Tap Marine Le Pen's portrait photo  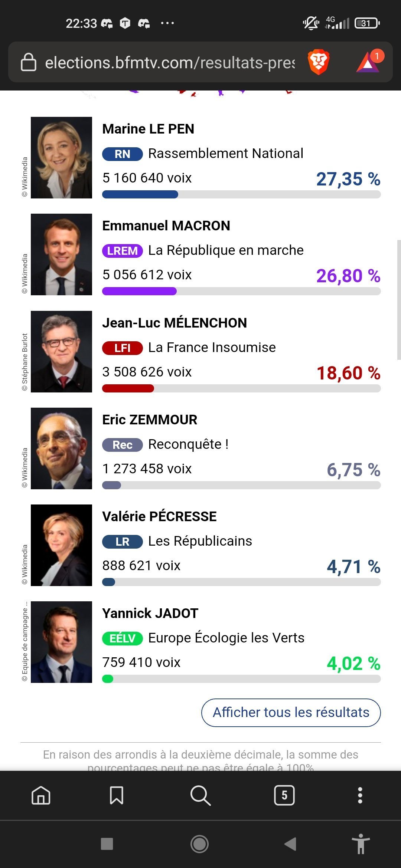pos(61,158)
